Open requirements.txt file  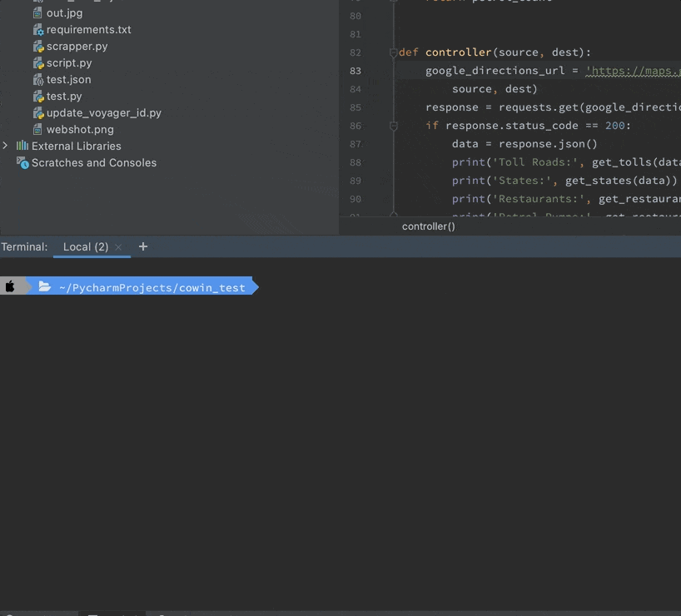88,29
